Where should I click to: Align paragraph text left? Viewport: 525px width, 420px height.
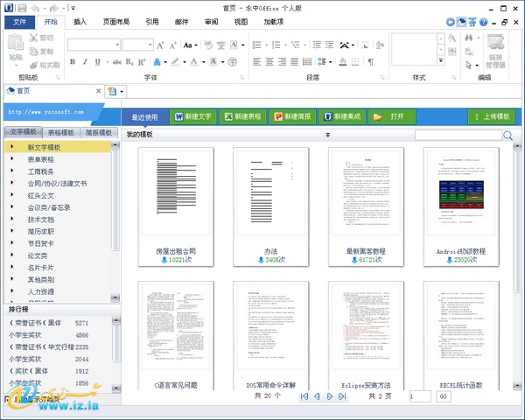[x=256, y=61]
